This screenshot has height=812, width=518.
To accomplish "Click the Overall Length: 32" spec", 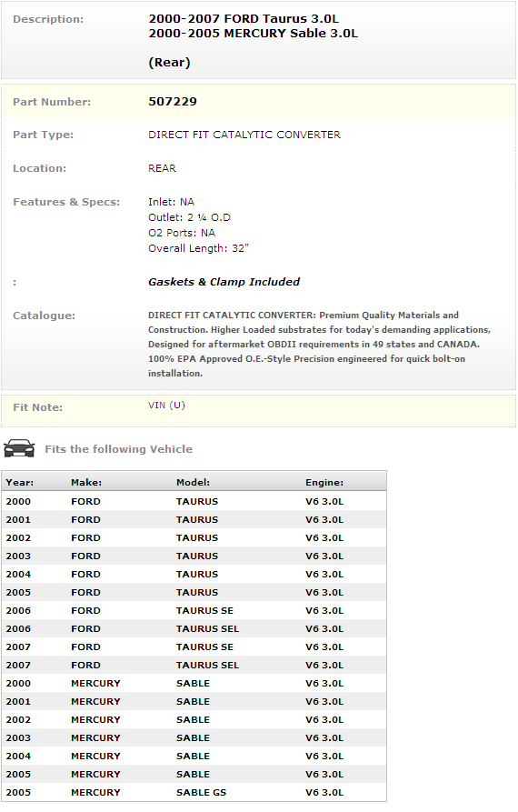I will point(198,248).
